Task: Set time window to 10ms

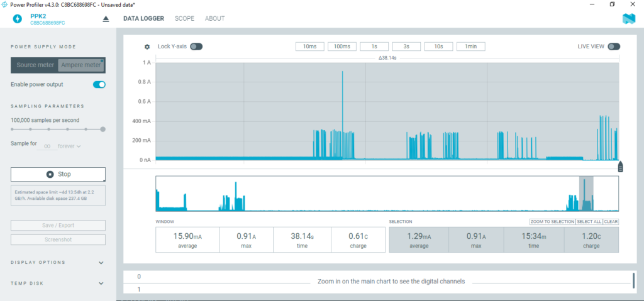Action: 309,47
